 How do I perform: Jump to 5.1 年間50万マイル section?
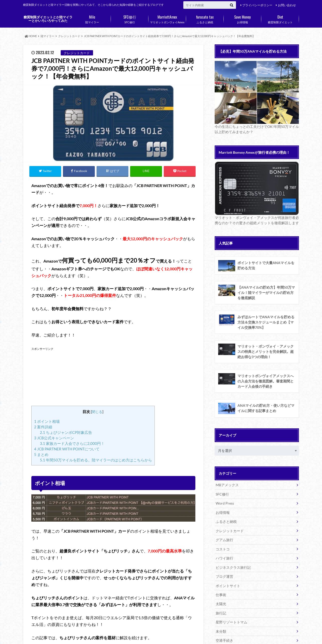[96, 460]
